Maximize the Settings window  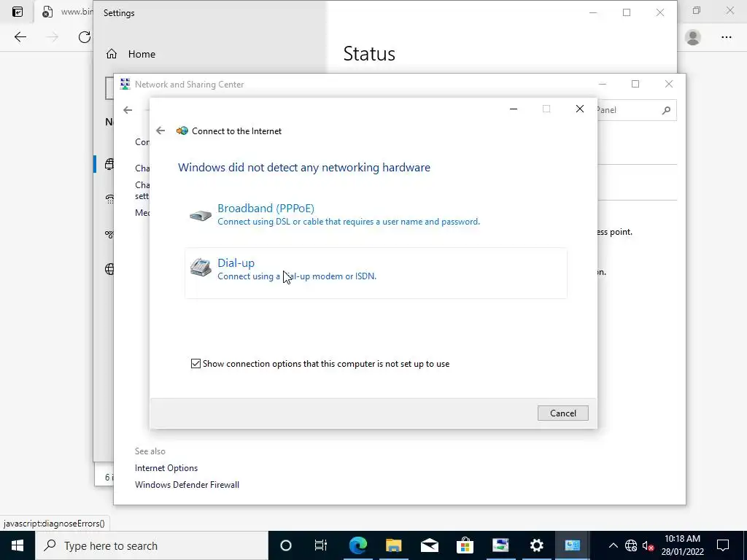pos(627,13)
